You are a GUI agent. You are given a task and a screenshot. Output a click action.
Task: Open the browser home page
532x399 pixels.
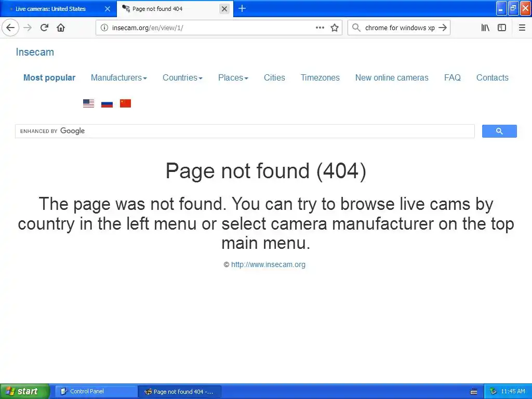pyautogui.click(x=61, y=28)
